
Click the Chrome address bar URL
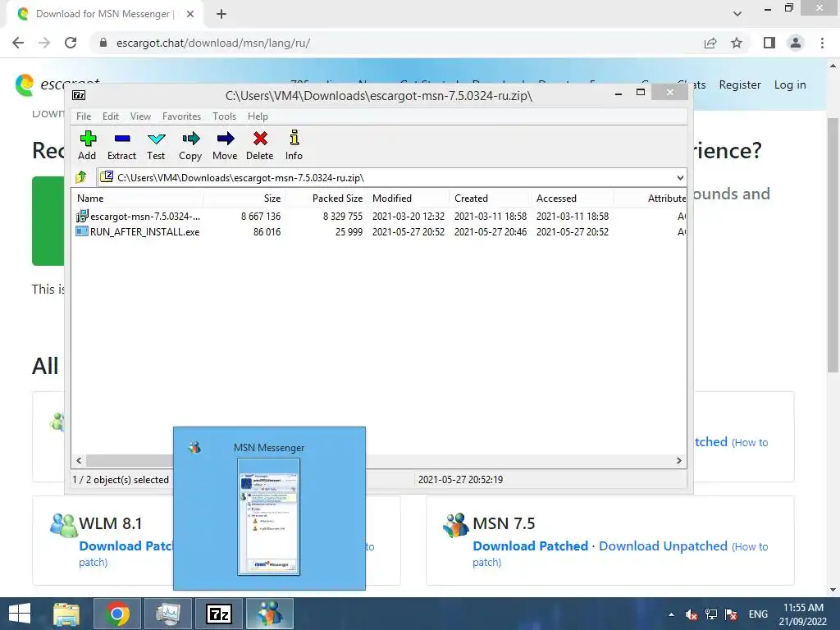point(213,43)
